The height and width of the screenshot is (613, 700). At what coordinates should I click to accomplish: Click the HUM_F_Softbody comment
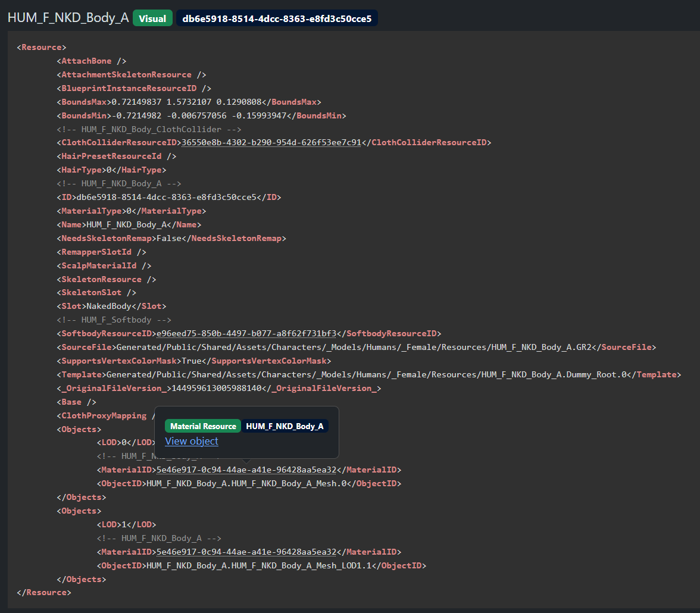pos(114,320)
